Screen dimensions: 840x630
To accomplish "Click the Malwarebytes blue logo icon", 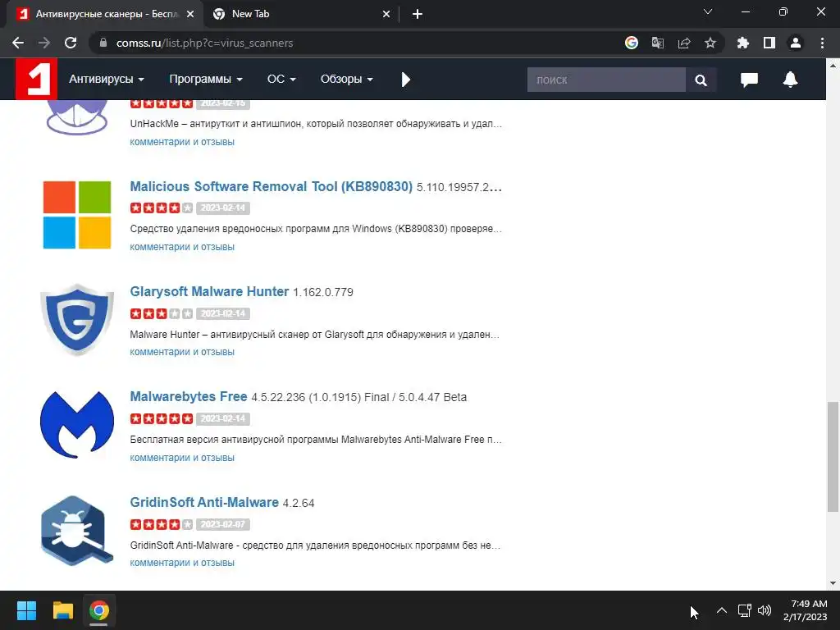I will click(x=77, y=425).
